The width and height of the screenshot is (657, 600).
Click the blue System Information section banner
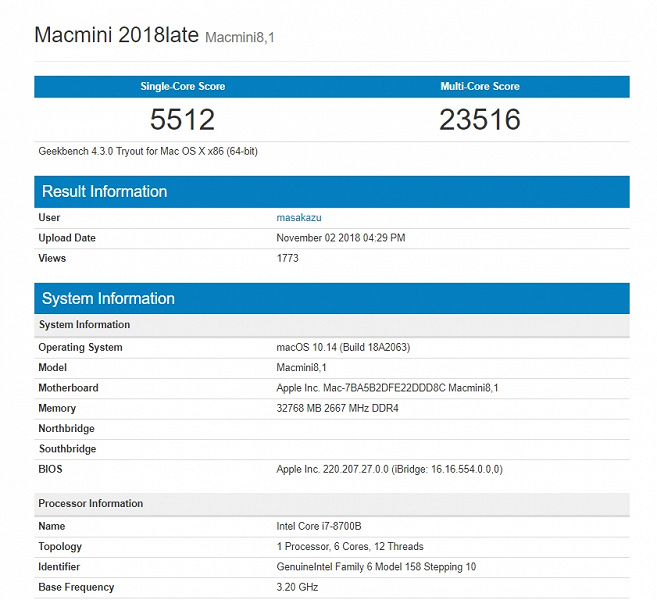coord(332,298)
